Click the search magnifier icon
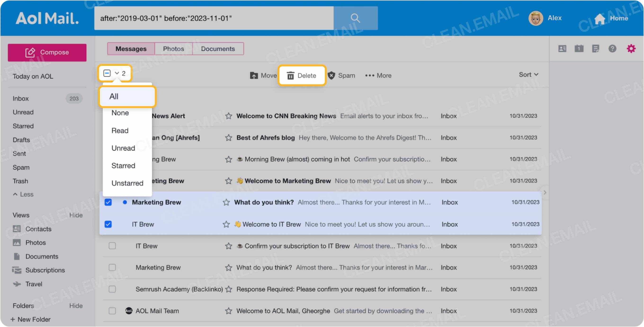 pyautogui.click(x=355, y=18)
